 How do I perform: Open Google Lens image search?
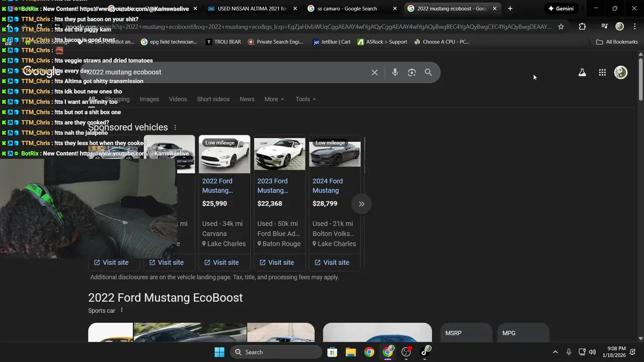[412, 72]
